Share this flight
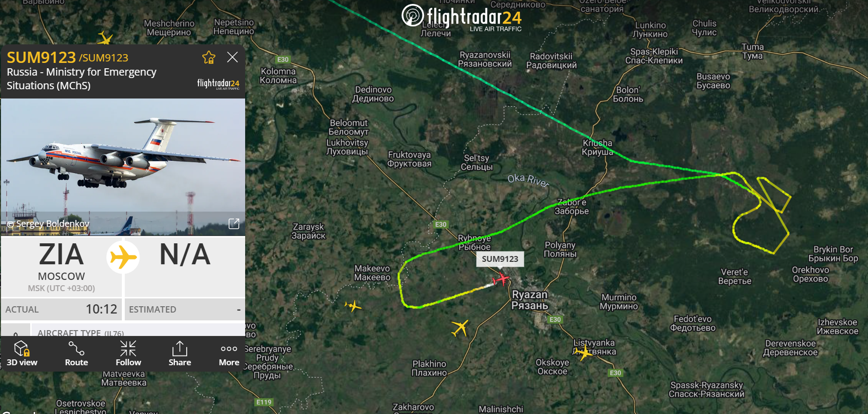Image resolution: width=868 pixels, height=414 pixels. pyautogui.click(x=180, y=354)
